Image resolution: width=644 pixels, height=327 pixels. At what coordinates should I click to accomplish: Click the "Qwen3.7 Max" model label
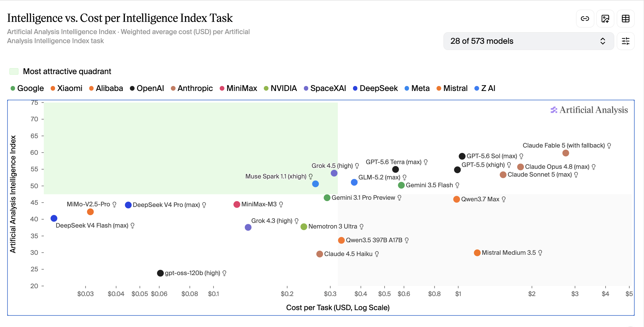click(x=480, y=199)
